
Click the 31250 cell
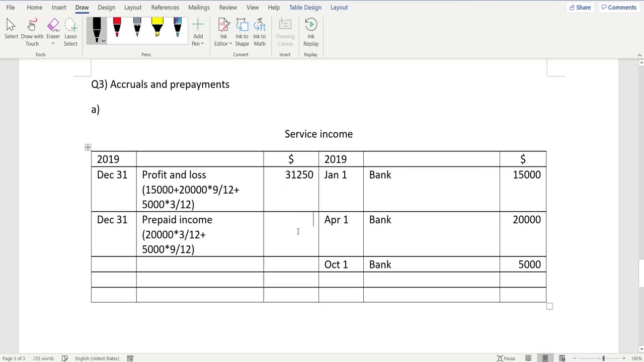pos(291,189)
